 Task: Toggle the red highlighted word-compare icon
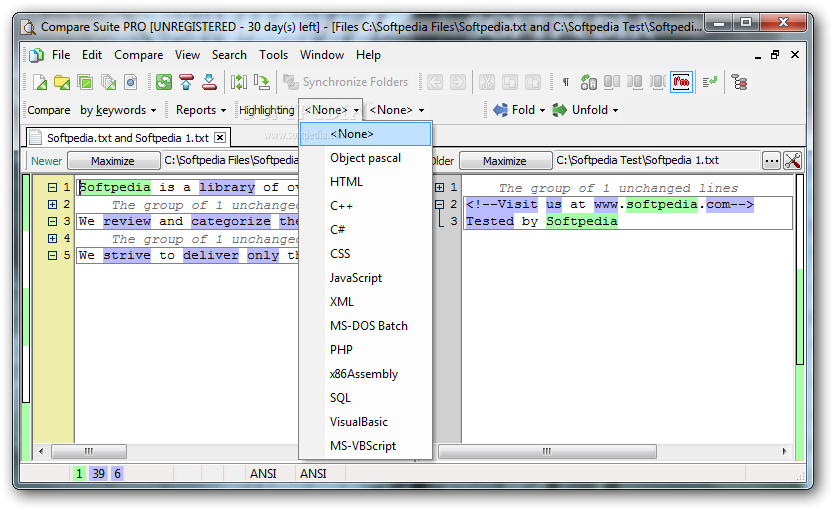tap(681, 82)
